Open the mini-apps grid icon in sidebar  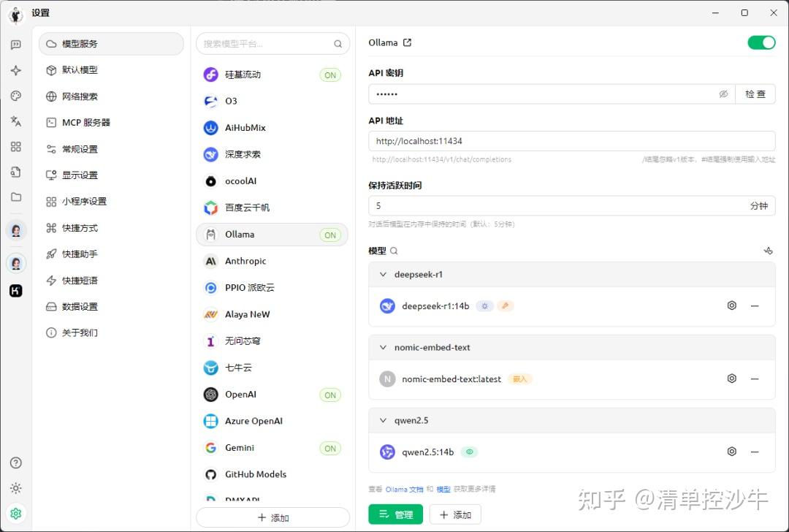pyautogui.click(x=15, y=146)
